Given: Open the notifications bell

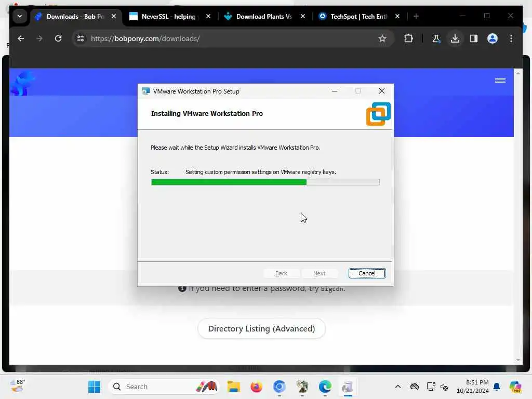Looking at the screenshot, I should [497, 387].
